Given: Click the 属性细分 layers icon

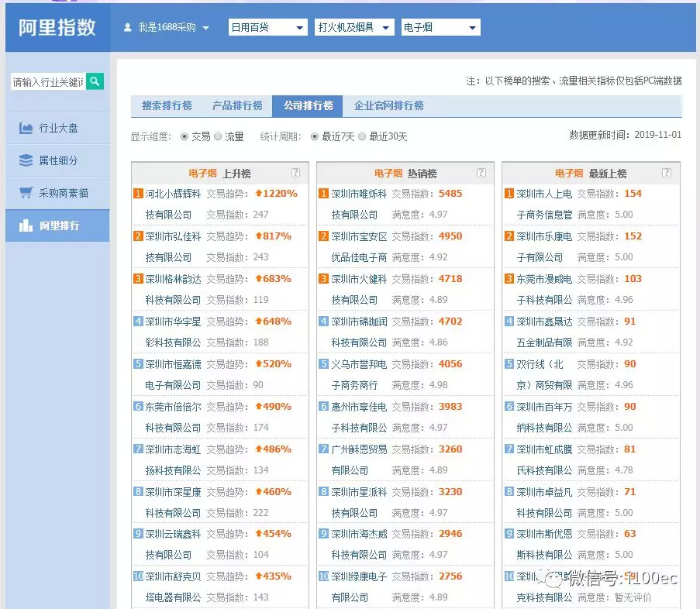Looking at the screenshot, I should click(26, 160).
